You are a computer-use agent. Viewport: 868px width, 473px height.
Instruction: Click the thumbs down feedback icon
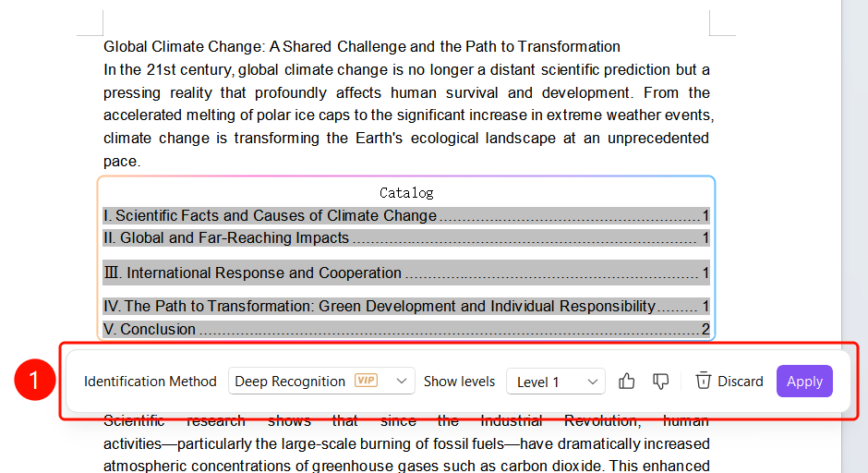pos(660,381)
